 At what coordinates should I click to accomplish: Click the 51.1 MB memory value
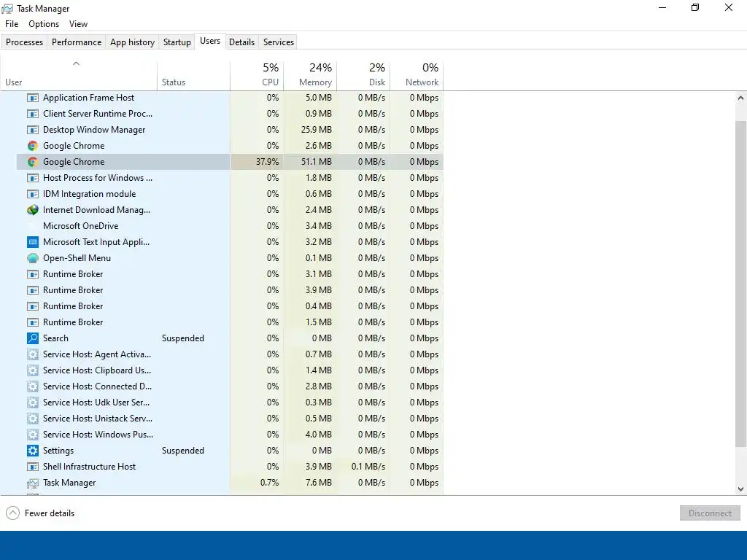click(317, 162)
